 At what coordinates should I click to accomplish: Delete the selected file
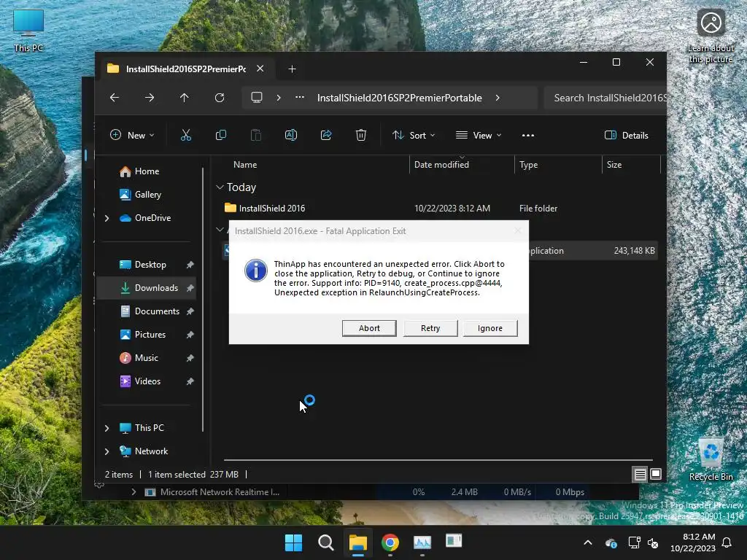[361, 135]
